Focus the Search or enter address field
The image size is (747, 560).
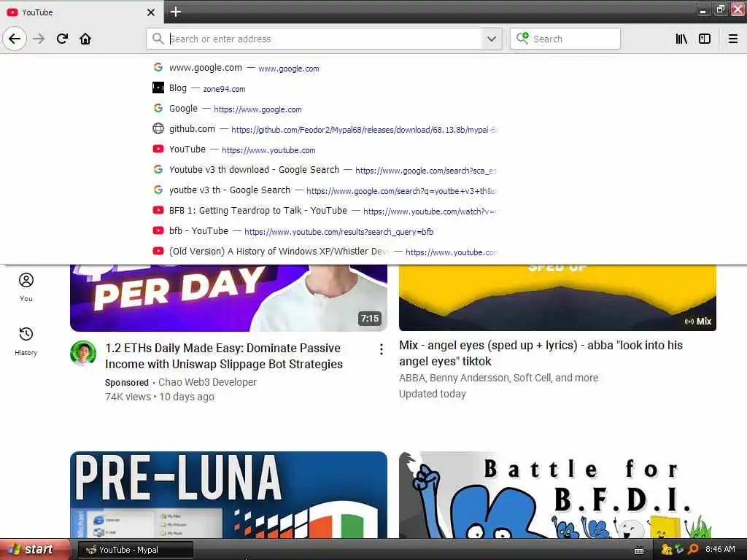coord(324,39)
